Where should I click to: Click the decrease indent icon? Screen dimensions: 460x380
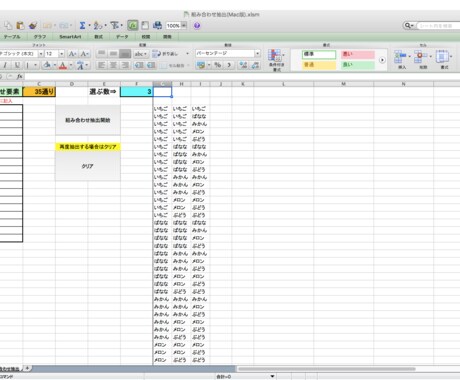139,65
